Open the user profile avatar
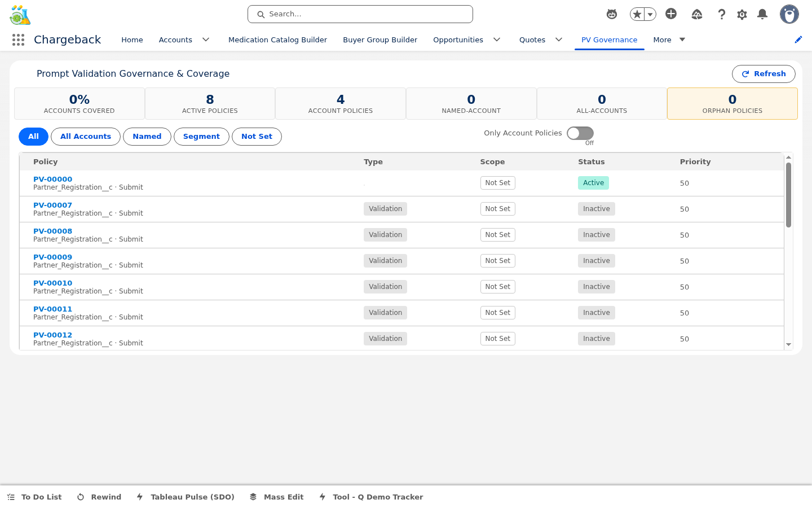This screenshot has width=812, height=508. (x=789, y=14)
